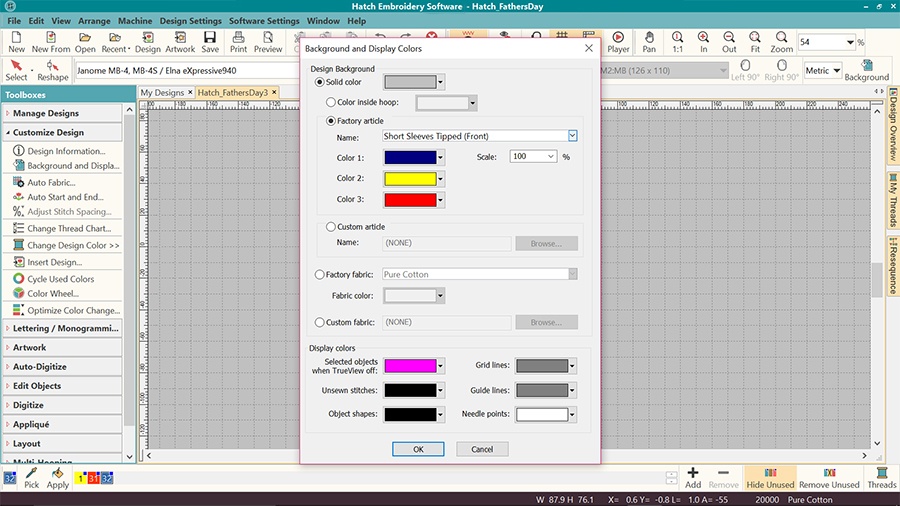Enable the Custom article option
This screenshot has width=900, height=506.
[x=332, y=227]
